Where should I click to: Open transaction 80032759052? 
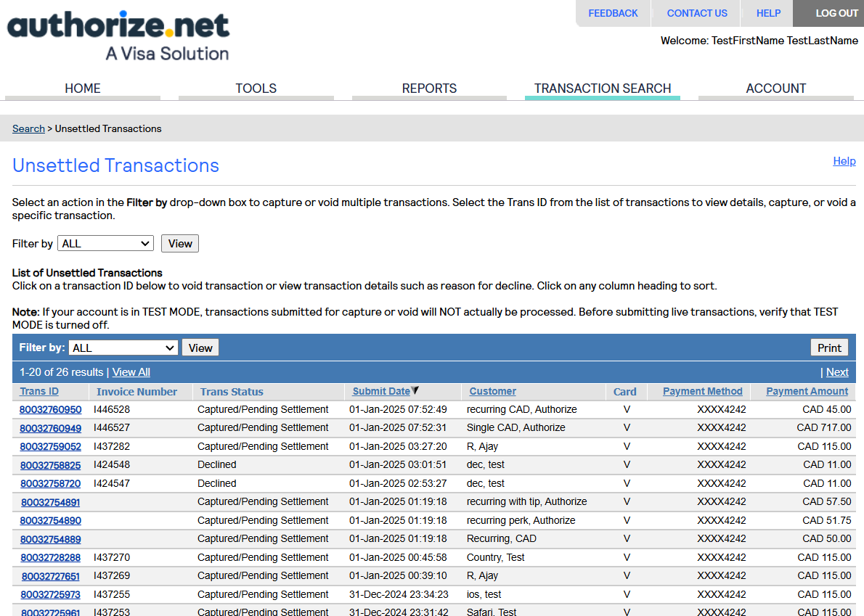pyautogui.click(x=50, y=447)
